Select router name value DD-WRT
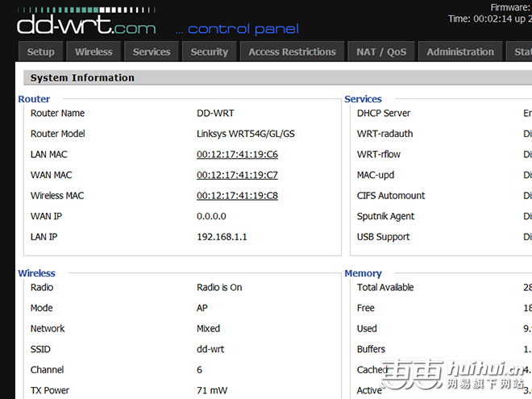532x399 pixels. point(215,113)
